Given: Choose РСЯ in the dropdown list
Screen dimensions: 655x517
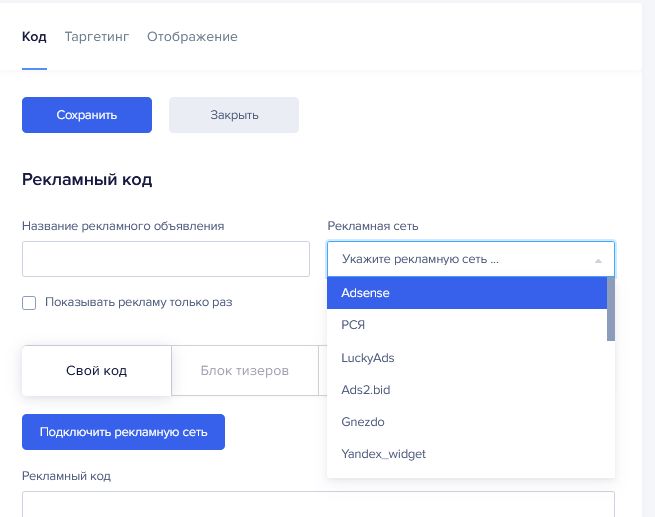Looking at the screenshot, I should (x=467, y=325).
